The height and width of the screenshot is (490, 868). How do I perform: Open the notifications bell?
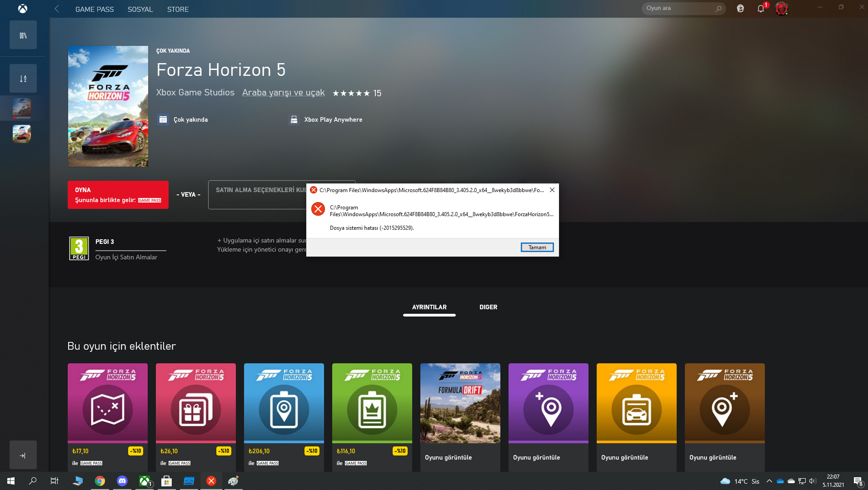[x=761, y=8]
